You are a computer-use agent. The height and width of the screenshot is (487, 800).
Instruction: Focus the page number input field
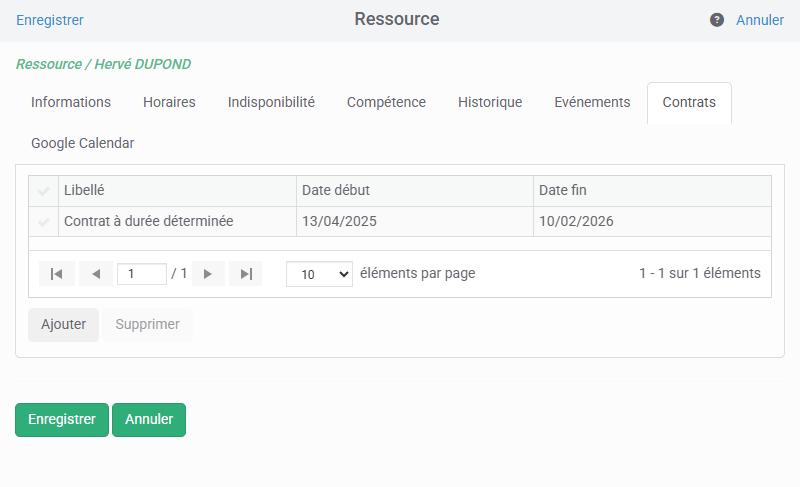[142, 274]
